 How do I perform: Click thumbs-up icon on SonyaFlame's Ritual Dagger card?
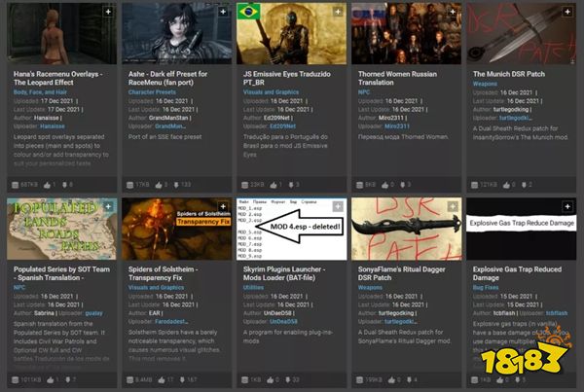(391, 379)
